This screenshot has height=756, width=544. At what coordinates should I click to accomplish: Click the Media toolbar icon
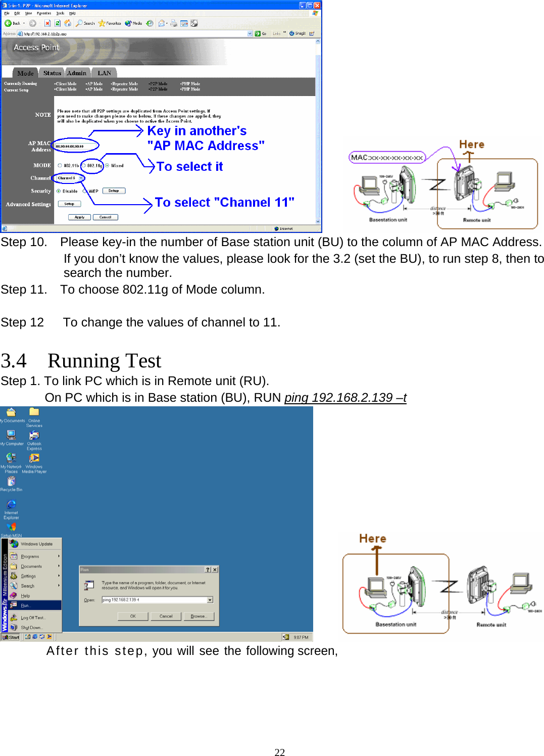128,23
